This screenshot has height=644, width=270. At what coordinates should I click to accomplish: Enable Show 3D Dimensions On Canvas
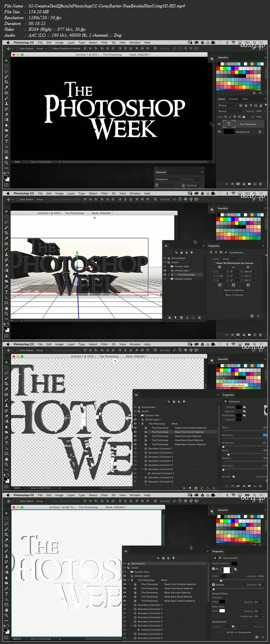(214, 263)
